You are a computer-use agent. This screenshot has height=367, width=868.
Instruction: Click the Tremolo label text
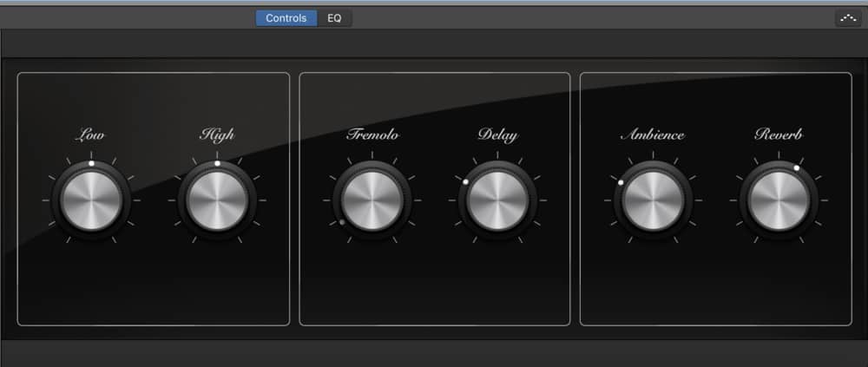[372, 134]
